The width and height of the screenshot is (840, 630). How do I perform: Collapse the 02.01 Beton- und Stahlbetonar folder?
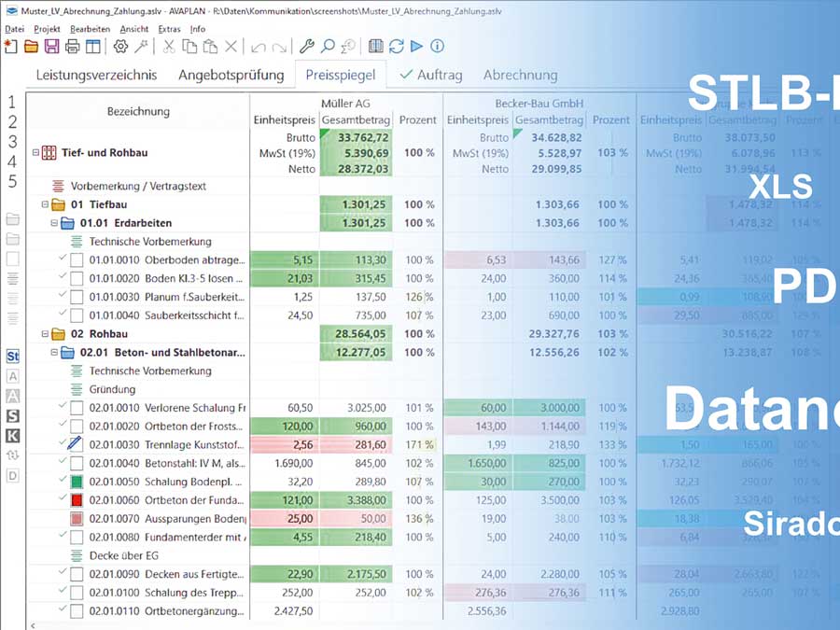pos(54,353)
